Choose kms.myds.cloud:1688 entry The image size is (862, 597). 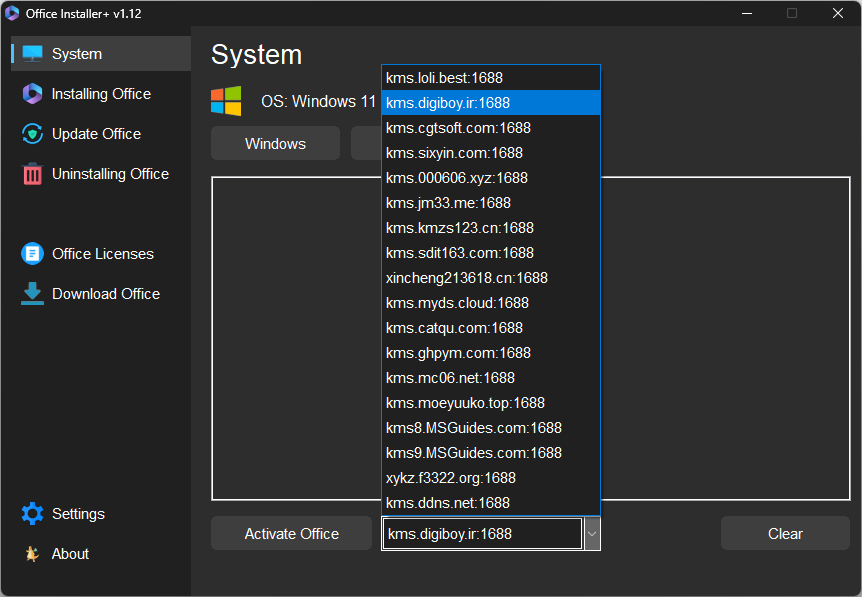(x=491, y=303)
